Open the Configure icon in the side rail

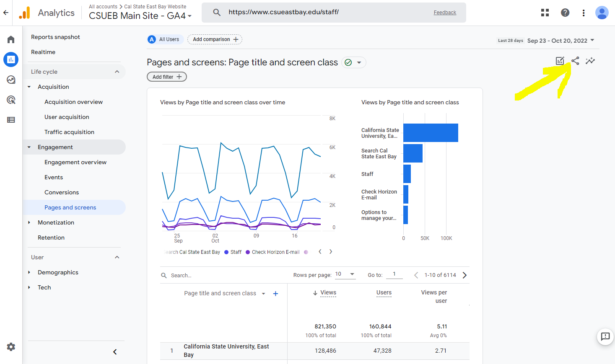point(11,120)
